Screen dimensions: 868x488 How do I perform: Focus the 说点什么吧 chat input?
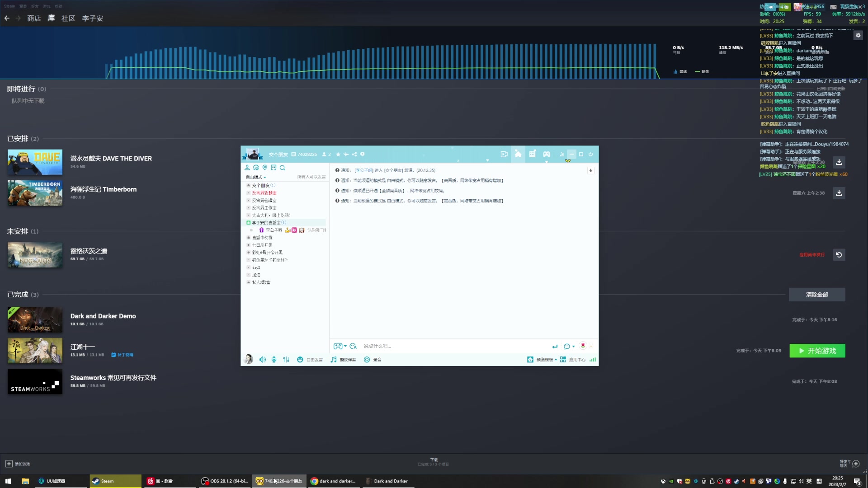(454, 346)
